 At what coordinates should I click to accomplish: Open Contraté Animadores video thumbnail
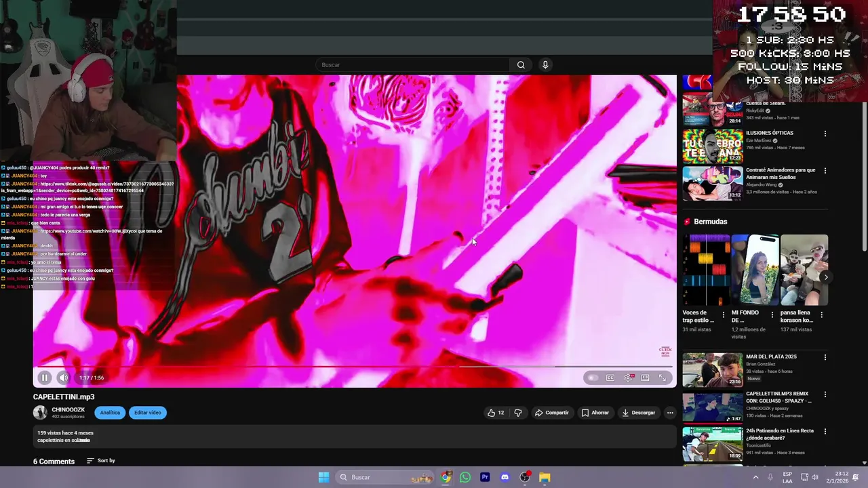(x=712, y=183)
